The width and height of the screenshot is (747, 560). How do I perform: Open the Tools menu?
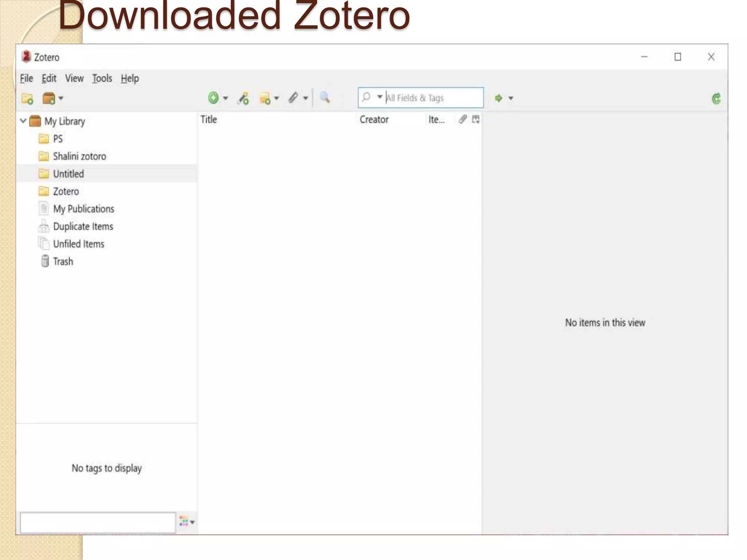point(102,78)
